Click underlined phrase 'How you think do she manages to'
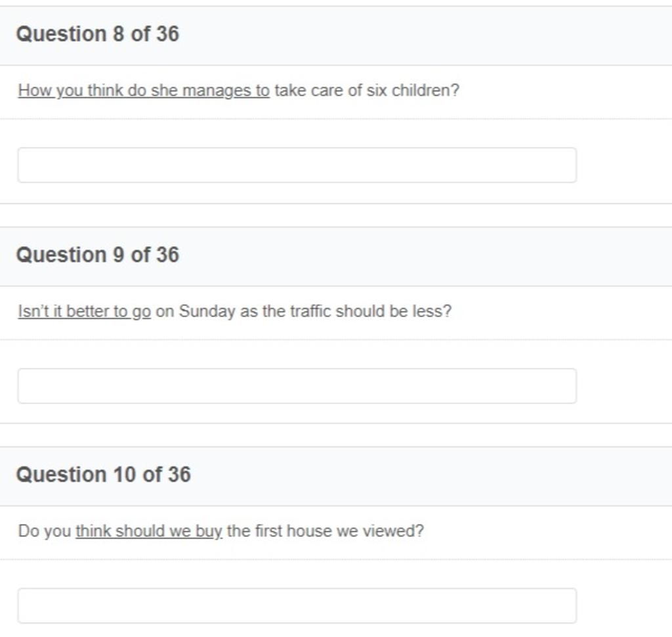Screen dimensions: 672x637 pyautogui.click(x=144, y=91)
